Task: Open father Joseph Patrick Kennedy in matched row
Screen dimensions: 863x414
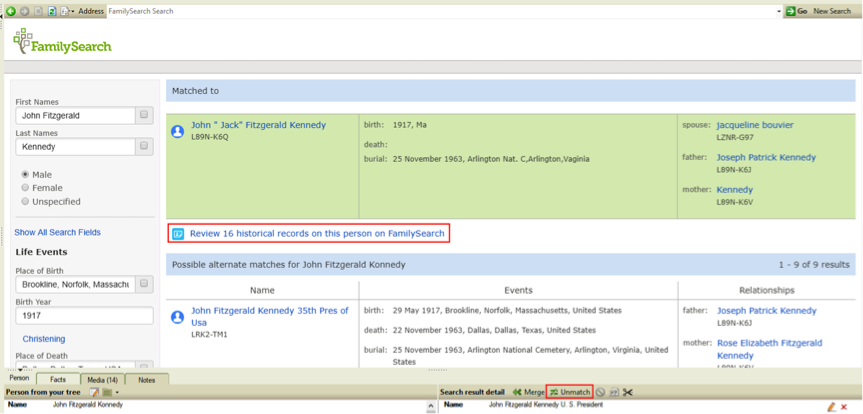Action: point(766,157)
